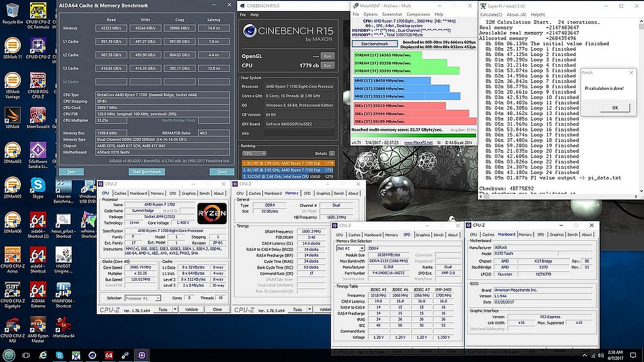644x362 pixels.
Task: Click Start benchmark in MaxxMEM
Action: (x=375, y=44)
